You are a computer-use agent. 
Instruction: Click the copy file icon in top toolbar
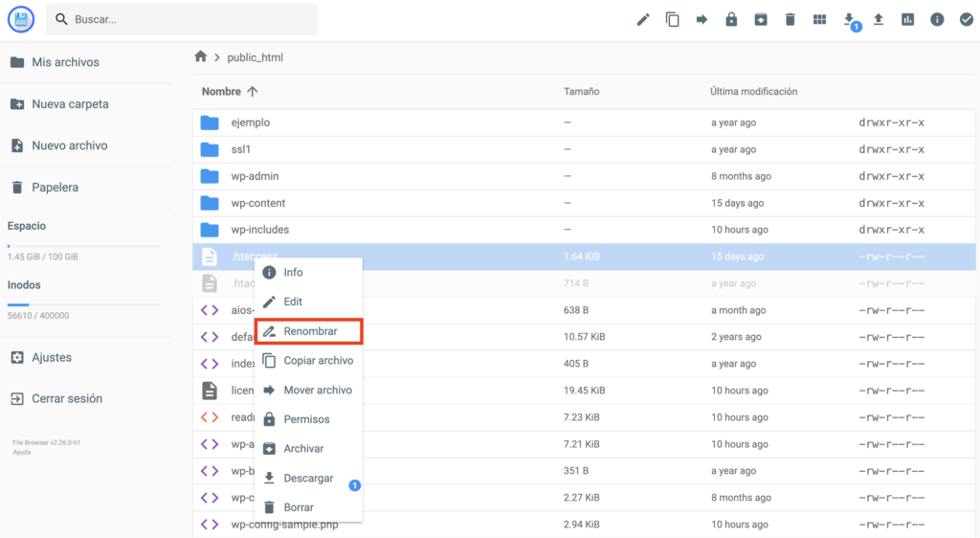coord(673,19)
